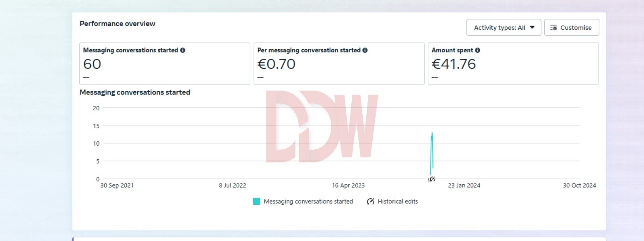644x241 pixels.
Task: Click info icon beside Messaging conversations started card title
Action: point(183,50)
